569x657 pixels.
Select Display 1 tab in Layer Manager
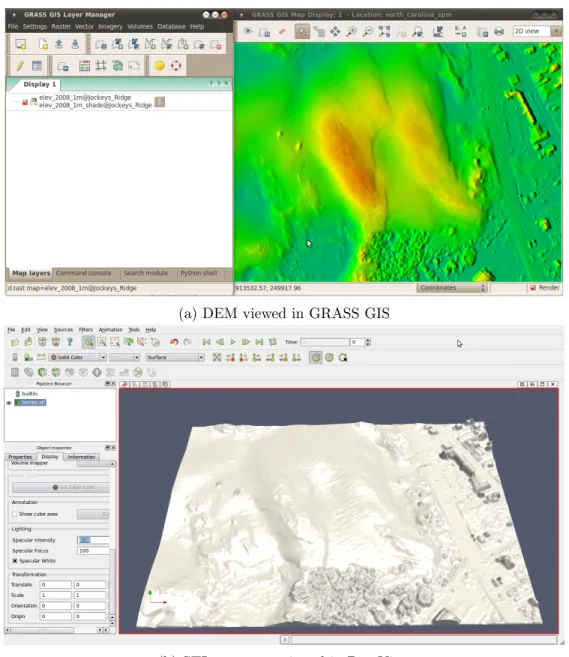(39, 84)
